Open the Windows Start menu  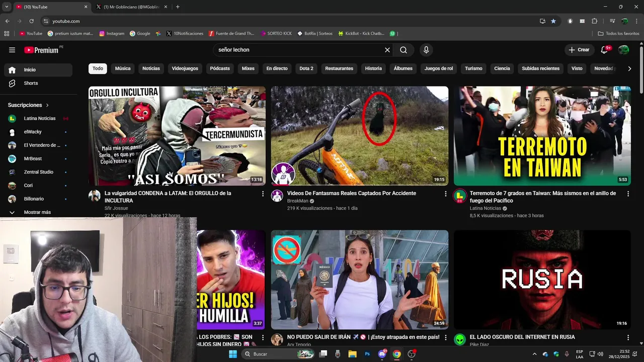coord(232,354)
